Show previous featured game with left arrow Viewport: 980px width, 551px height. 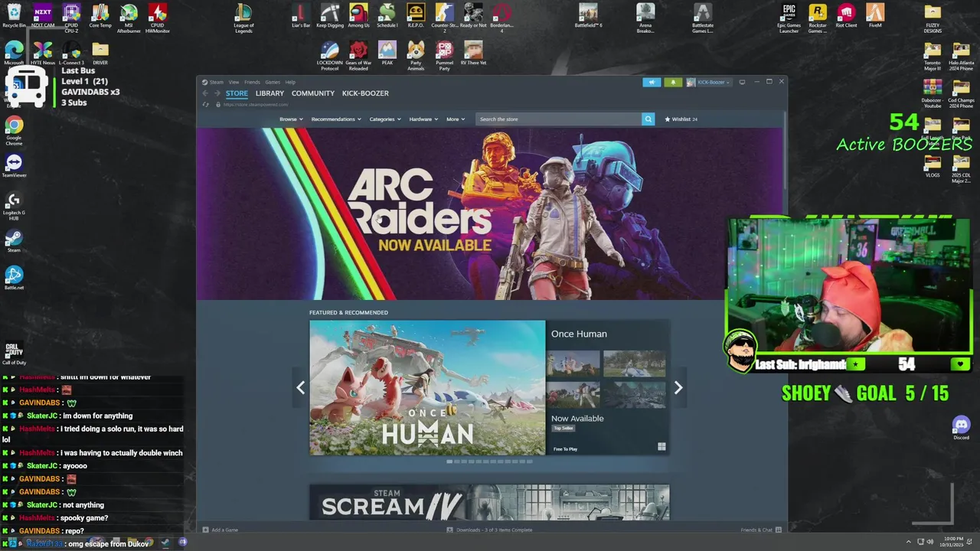point(300,387)
